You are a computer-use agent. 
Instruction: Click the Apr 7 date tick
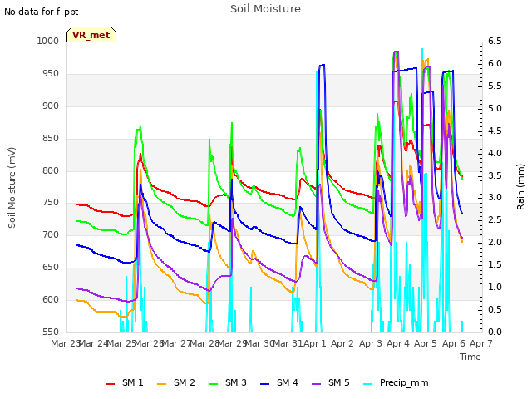[481, 343]
